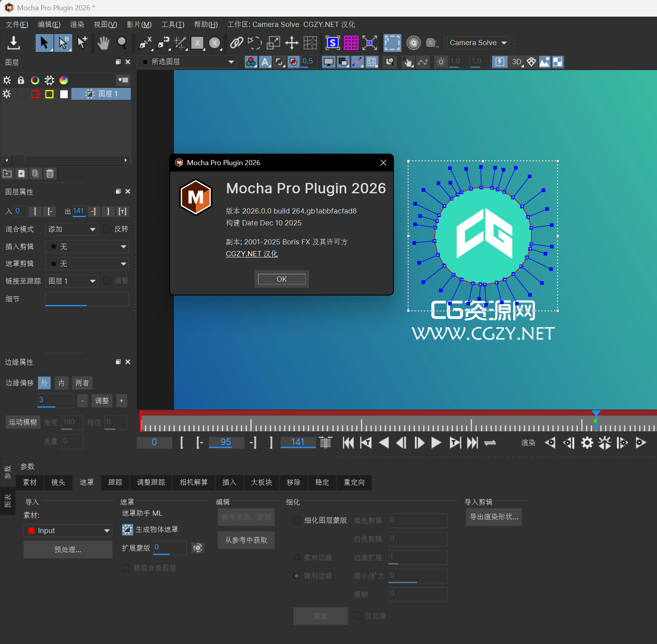
Task: Open generate object mask ML icon
Action: [127, 530]
